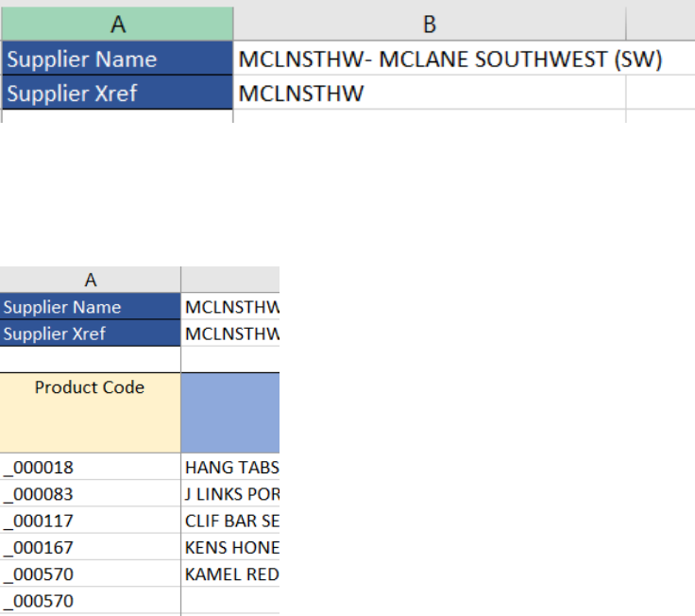The width and height of the screenshot is (695, 616).
Task: Select gray column A header of smaller spreadsheet
Action: pos(90,280)
